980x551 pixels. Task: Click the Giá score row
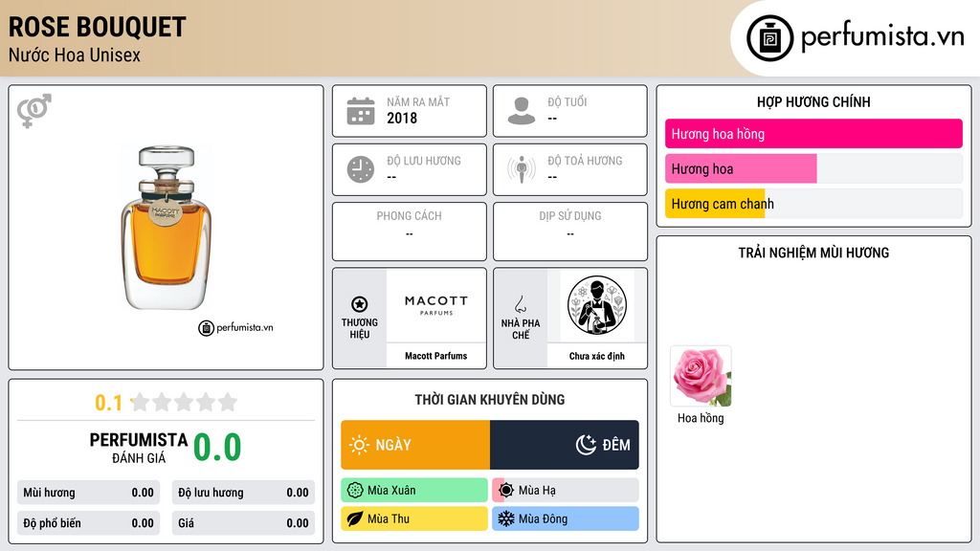point(243,523)
